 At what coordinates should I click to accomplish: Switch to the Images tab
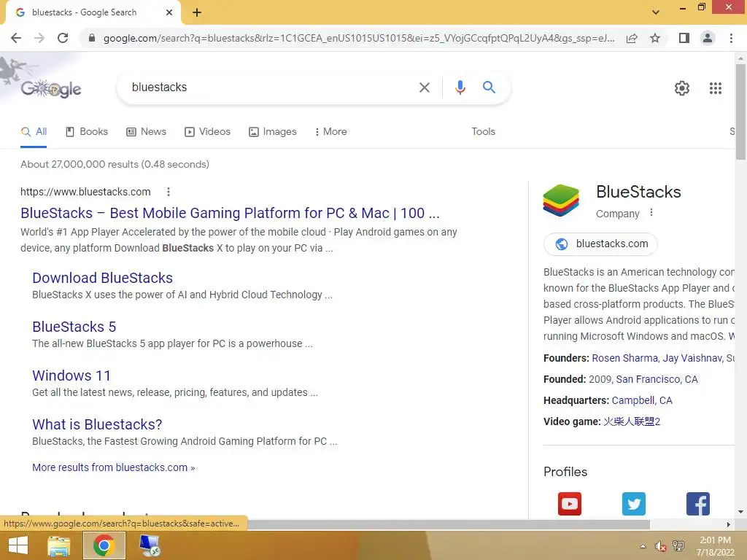pos(273,131)
